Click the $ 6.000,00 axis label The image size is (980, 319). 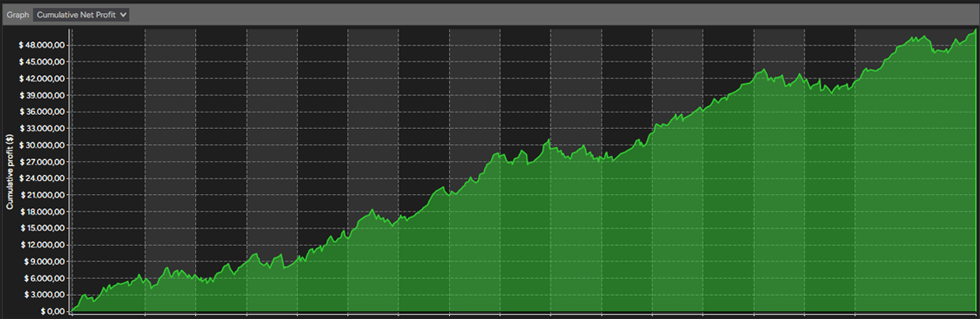pos(46,278)
